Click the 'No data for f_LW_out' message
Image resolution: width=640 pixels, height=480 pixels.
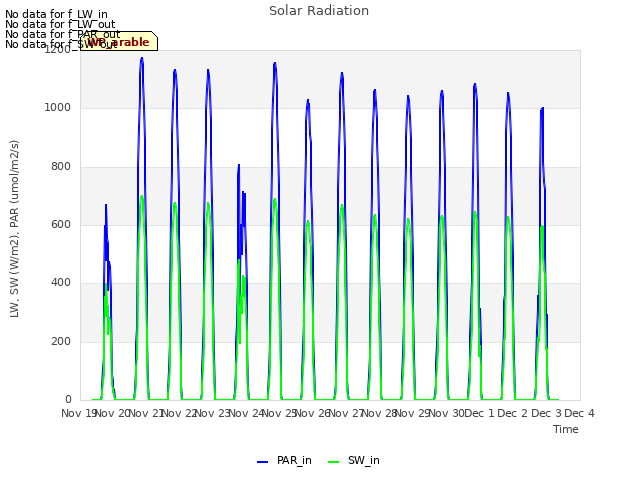[60, 24]
